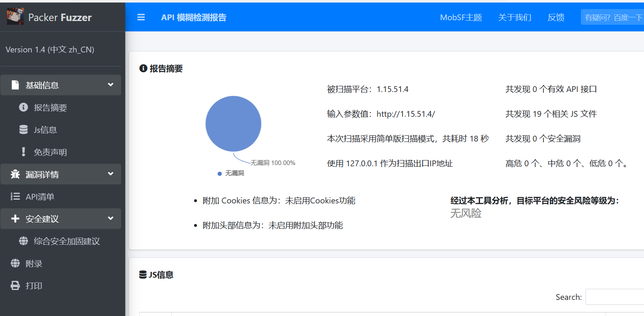Click the text 共发现 0 个有效 API 接口
Screen dimensions: 644x316
[x=551, y=89]
